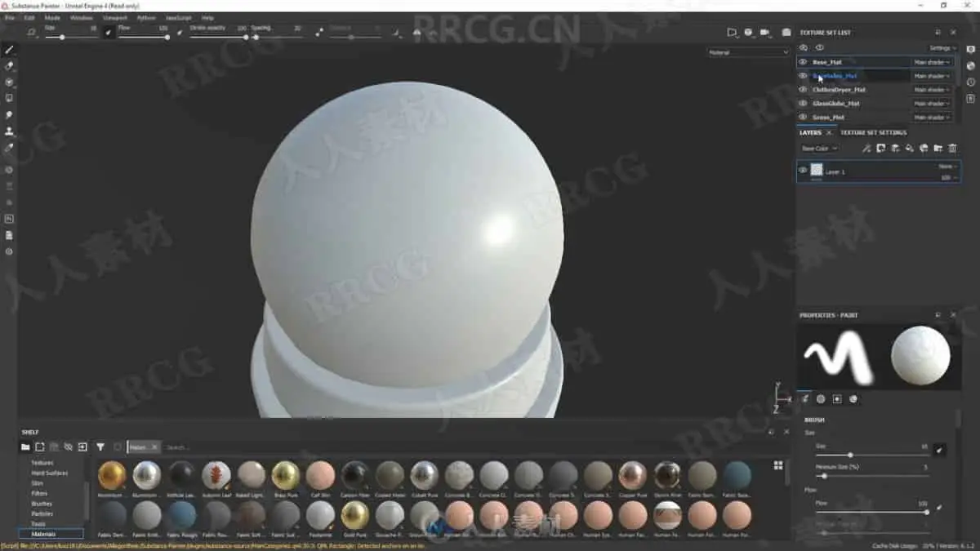Viewport: 980px width, 551px height.
Task: Open Base_Mat Main shader dropdown
Action: pos(933,62)
